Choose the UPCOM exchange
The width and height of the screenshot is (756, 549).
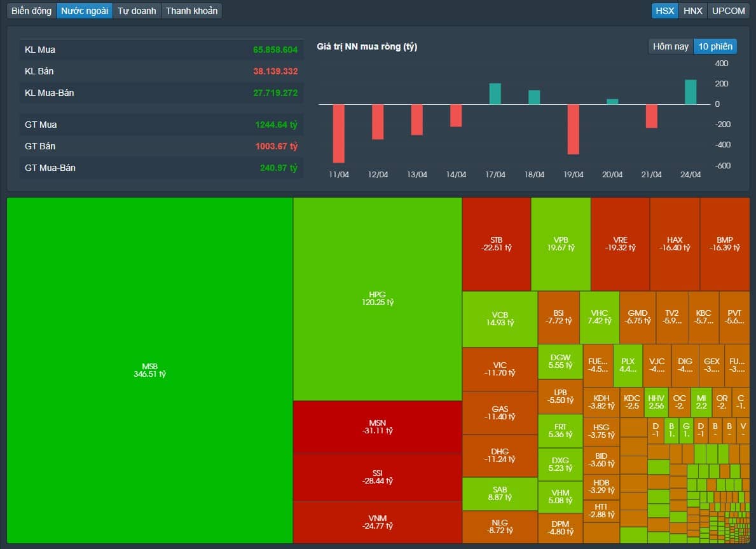pos(729,11)
